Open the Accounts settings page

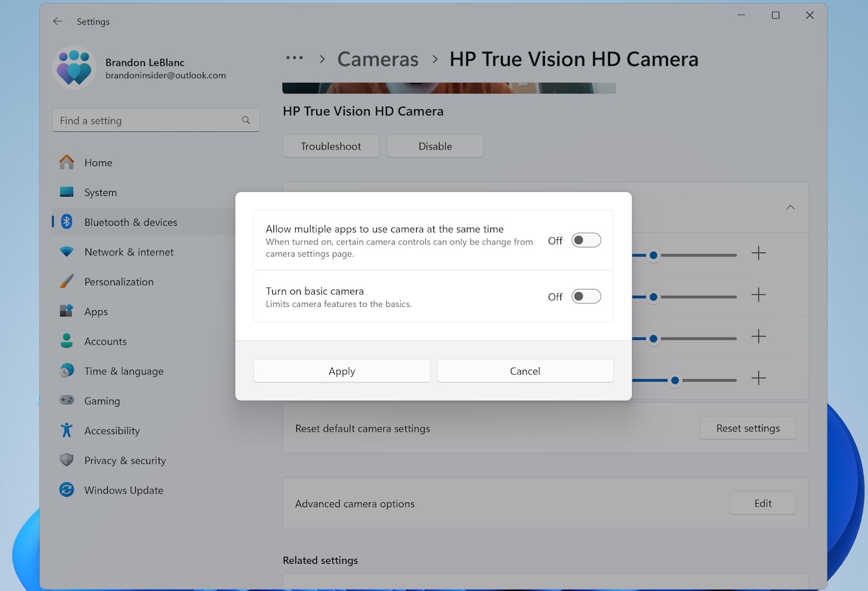coord(105,342)
